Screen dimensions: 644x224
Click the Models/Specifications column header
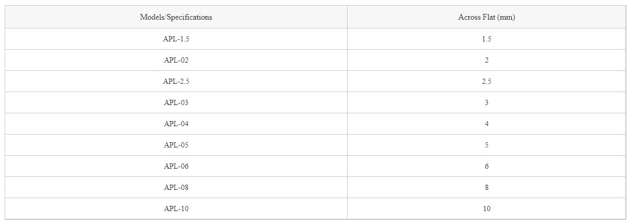point(176,17)
